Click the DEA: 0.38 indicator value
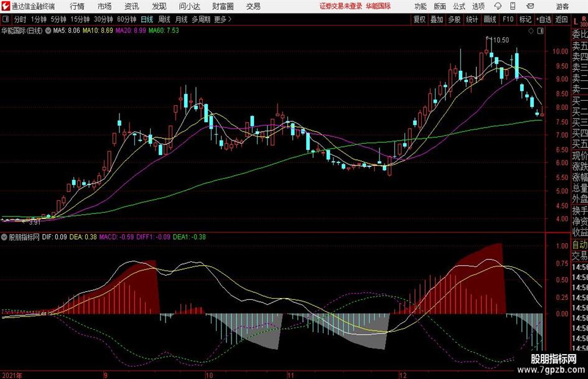Image resolution: width=588 pixels, height=379 pixels. point(83,237)
